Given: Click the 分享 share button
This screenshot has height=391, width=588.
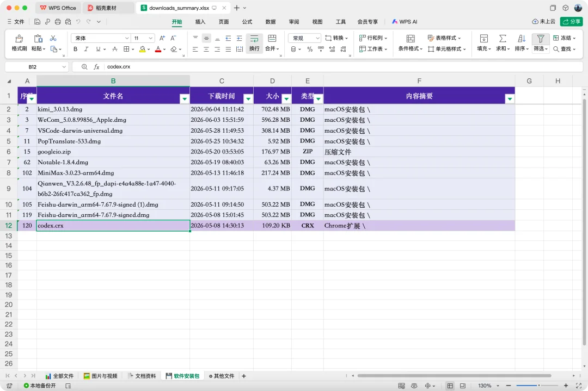Looking at the screenshot, I should click(572, 22).
